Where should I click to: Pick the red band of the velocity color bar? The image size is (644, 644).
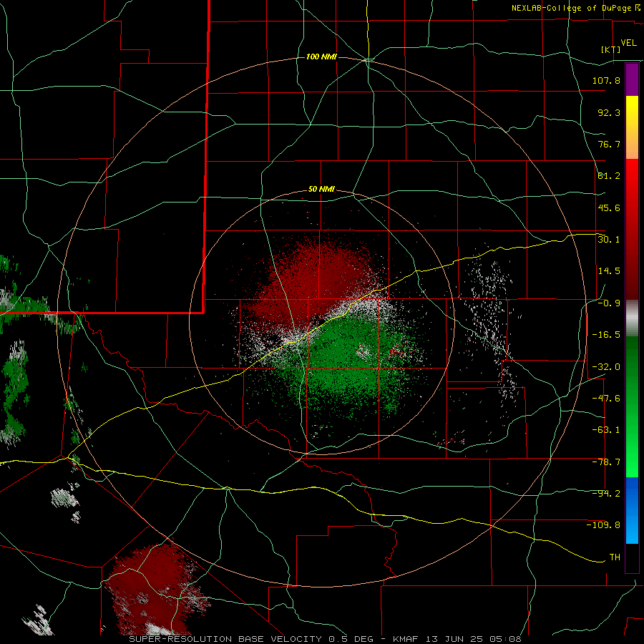click(x=632, y=229)
